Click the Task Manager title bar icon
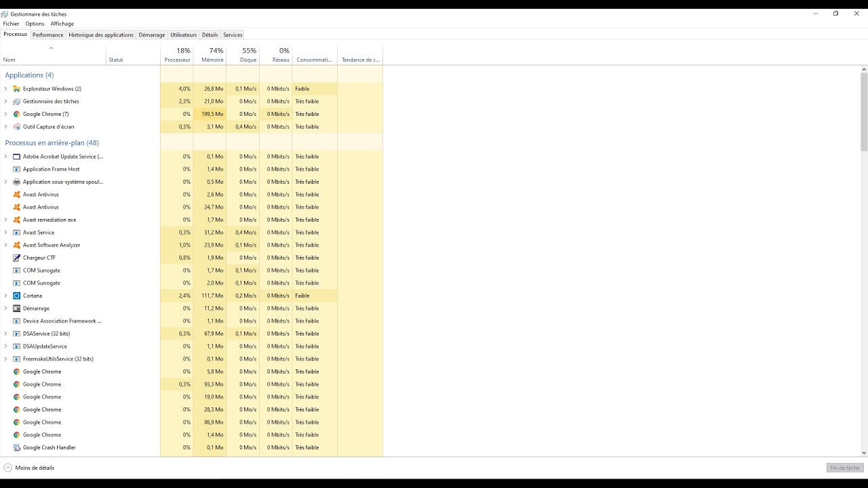868x488 pixels. coord(5,14)
